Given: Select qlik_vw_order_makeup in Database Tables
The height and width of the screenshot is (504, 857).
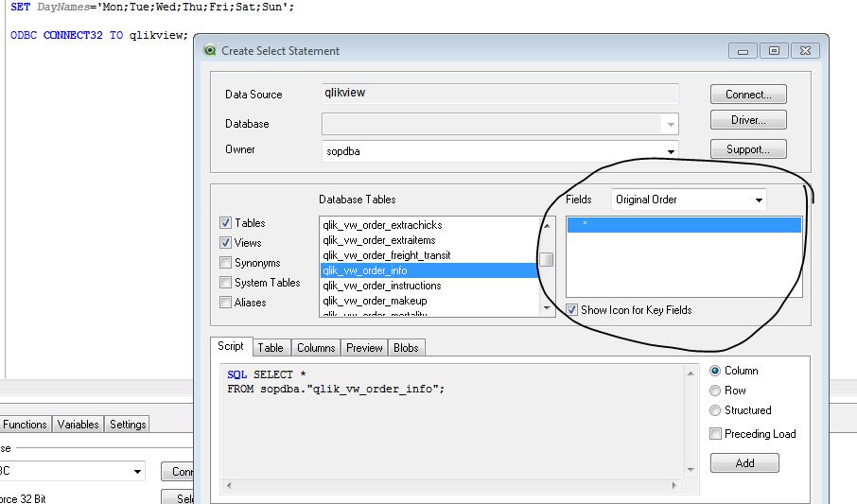Looking at the screenshot, I should 428,301.
